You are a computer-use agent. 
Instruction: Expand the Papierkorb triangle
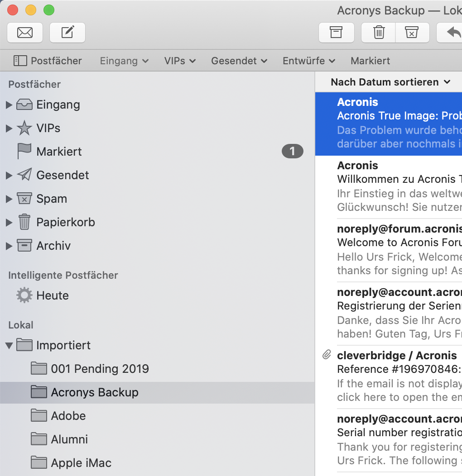9,223
